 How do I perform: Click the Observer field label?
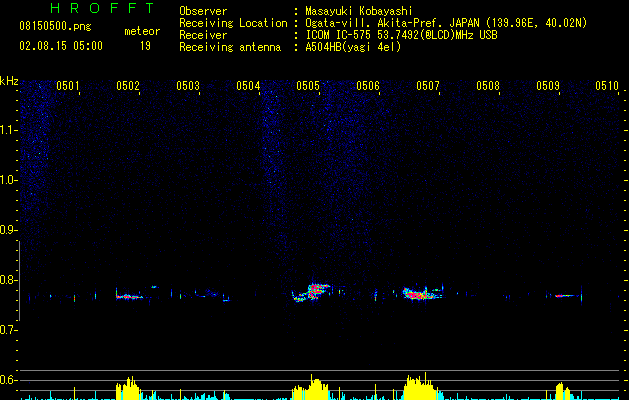tap(203, 11)
